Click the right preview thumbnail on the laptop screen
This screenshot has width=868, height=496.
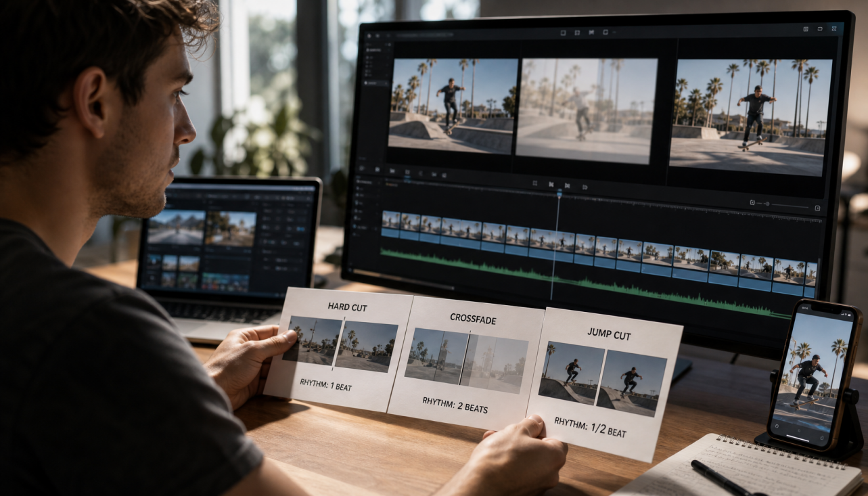(x=231, y=229)
